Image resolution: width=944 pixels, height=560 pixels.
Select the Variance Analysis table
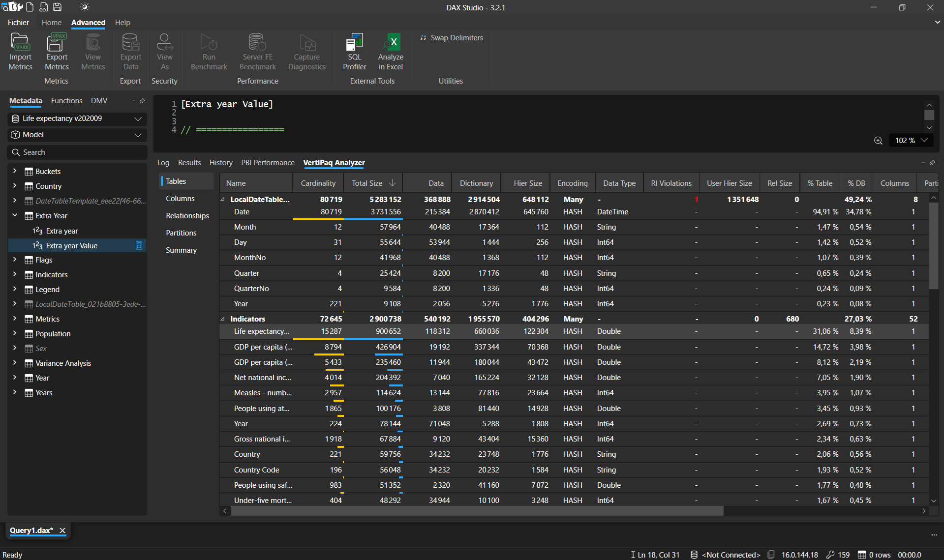pyautogui.click(x=63, y=363)
